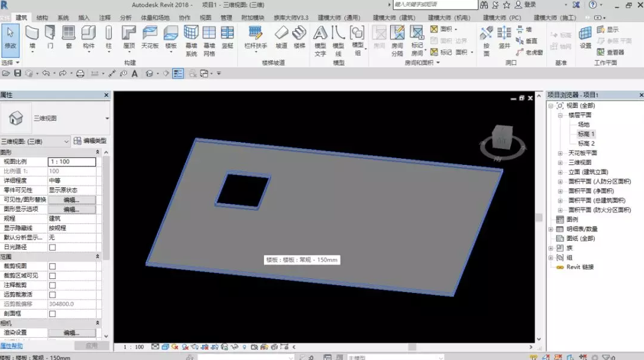
Task: Click Edit button for Rendering Settings (渲染设置)
Action: pyautogui.click(x=71, y=332)
